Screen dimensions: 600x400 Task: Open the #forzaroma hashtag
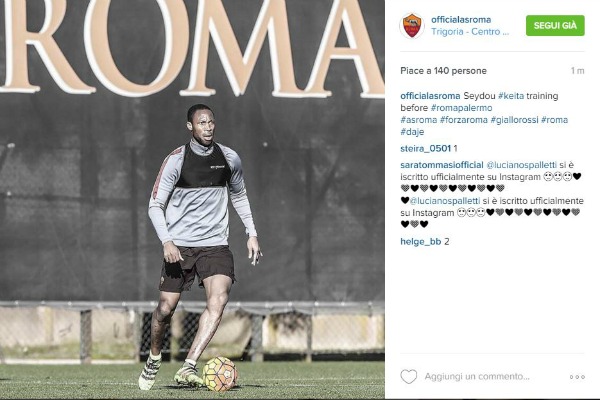[464, 120]
